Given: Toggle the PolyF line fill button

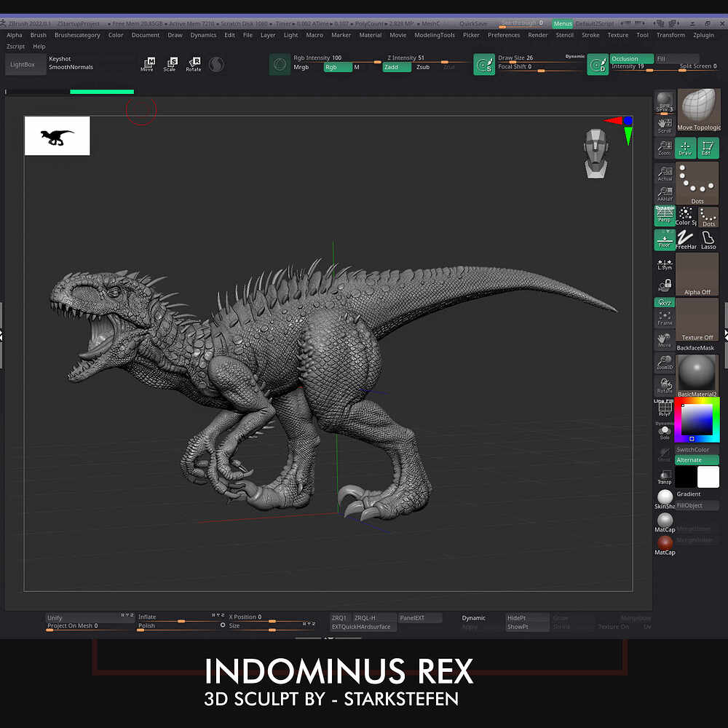Looking at the screenshot, I should 665,408.
